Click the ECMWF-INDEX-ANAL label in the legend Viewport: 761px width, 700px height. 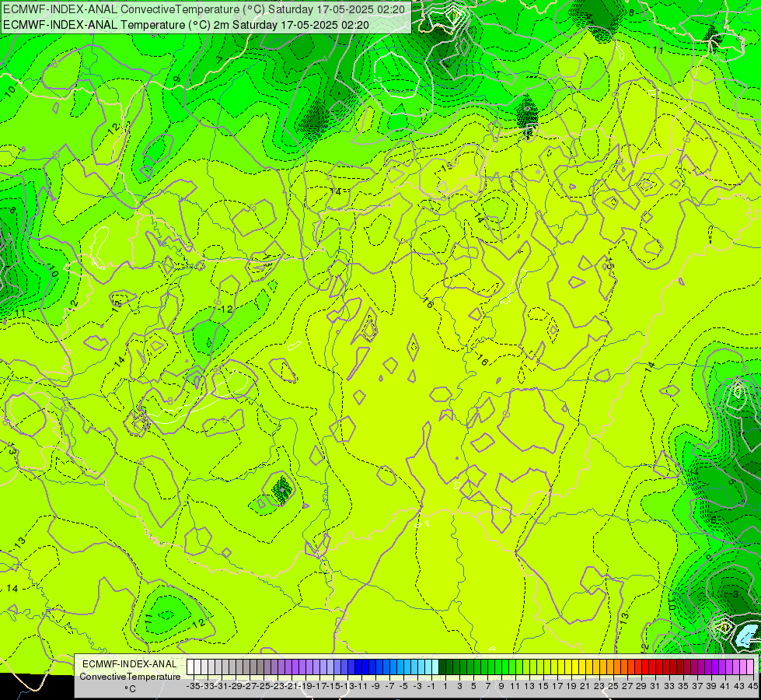(130, 664)
